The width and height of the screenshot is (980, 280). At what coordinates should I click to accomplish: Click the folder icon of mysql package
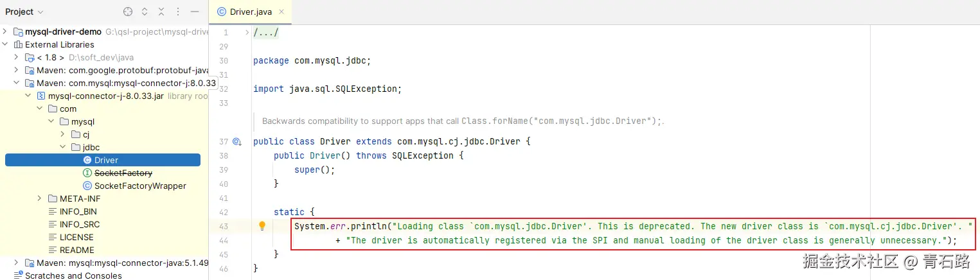[x=64, y=121]
